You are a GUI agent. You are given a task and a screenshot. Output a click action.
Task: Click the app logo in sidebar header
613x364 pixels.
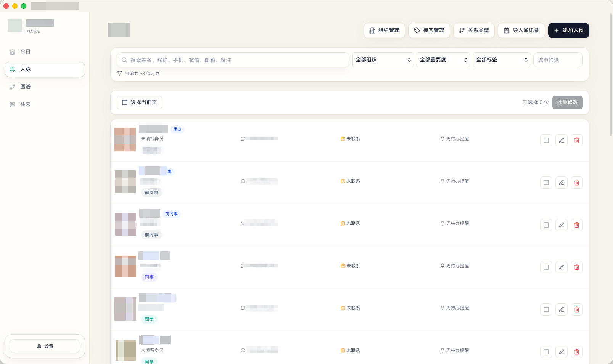[x=15, y=26]
